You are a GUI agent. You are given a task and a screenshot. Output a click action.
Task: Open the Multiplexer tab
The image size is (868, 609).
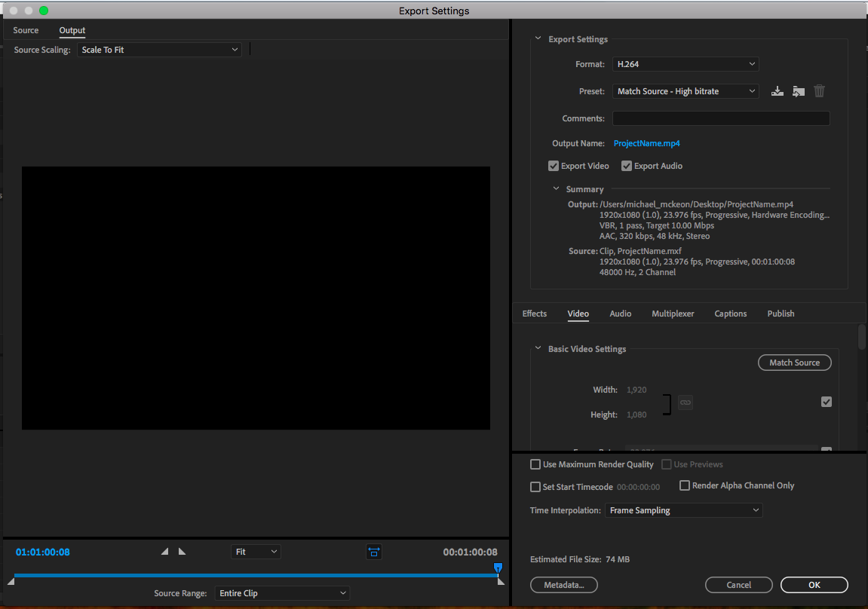pos(673,314)
